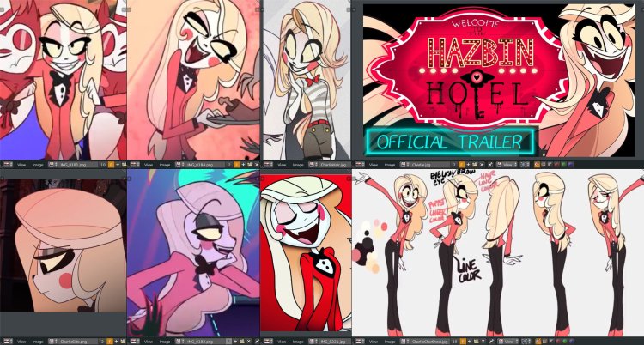Viewport: 644px width, 345px height.
Task: Open View menu of CharlieSide.png editor
Action: coord(21,341)
